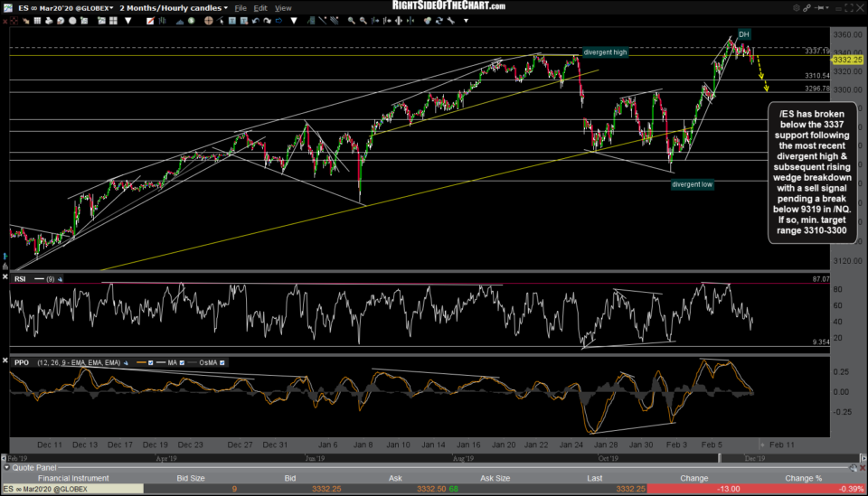Click the gray circle toolbar icon
Screen dimensions: 868x496
click(x=72, y=21)
